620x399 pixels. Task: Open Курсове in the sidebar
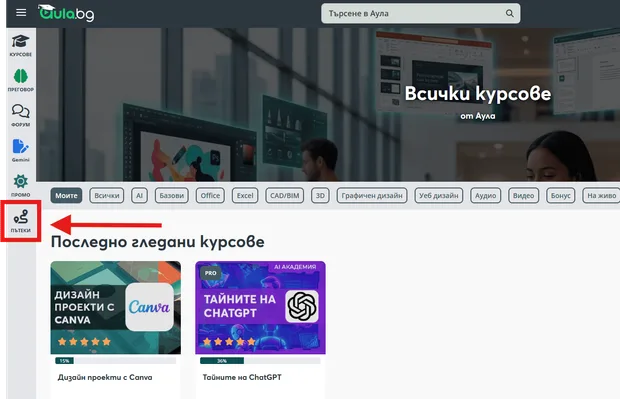[x=21, y=45]
